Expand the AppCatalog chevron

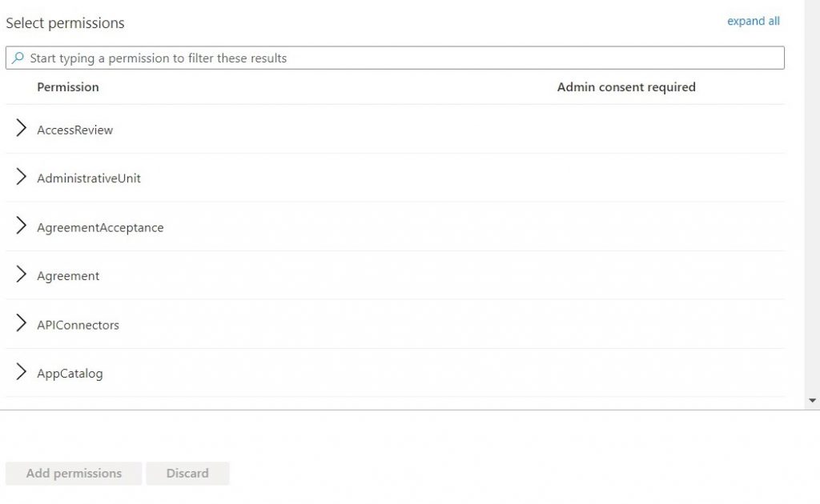click(x=21, y=372)
